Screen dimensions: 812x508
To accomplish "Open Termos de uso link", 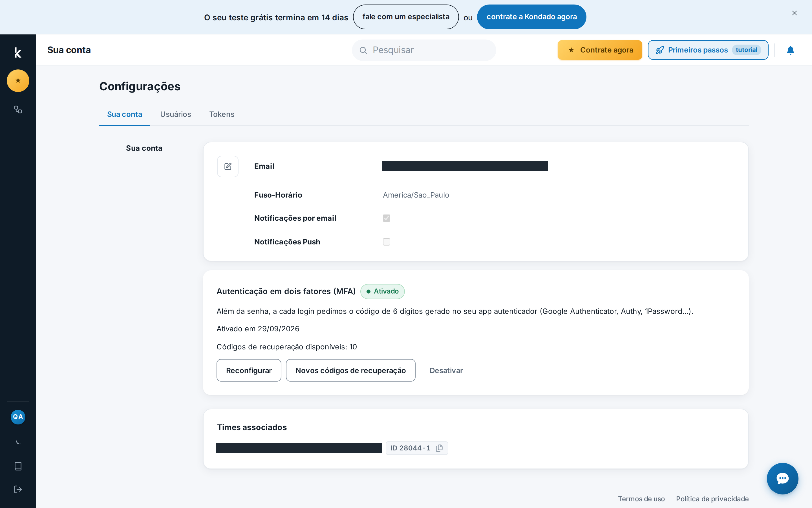I will click(x=641, y=499).
